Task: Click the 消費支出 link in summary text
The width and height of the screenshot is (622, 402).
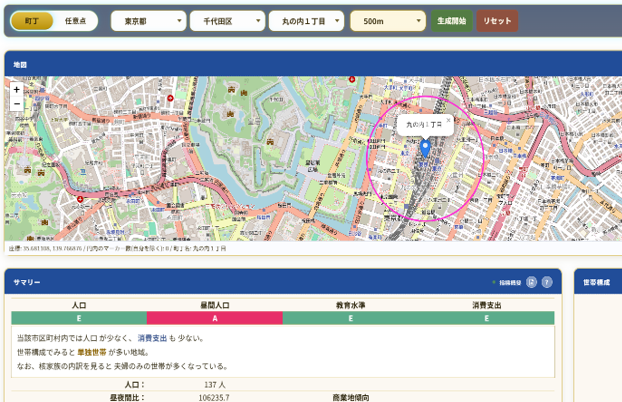Action: [152, 338]
